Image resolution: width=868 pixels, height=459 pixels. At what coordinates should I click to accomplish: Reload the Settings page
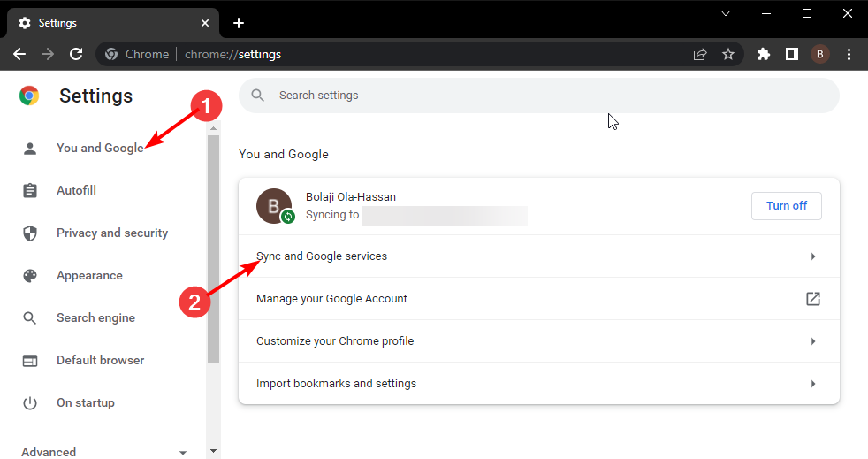pos(76,54)
